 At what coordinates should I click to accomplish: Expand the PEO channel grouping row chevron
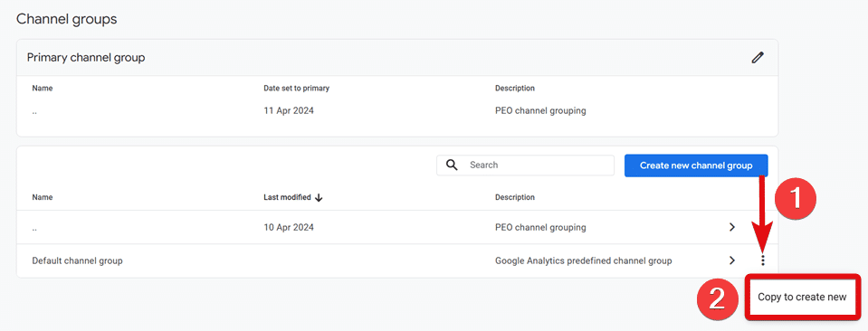(732, 227)
